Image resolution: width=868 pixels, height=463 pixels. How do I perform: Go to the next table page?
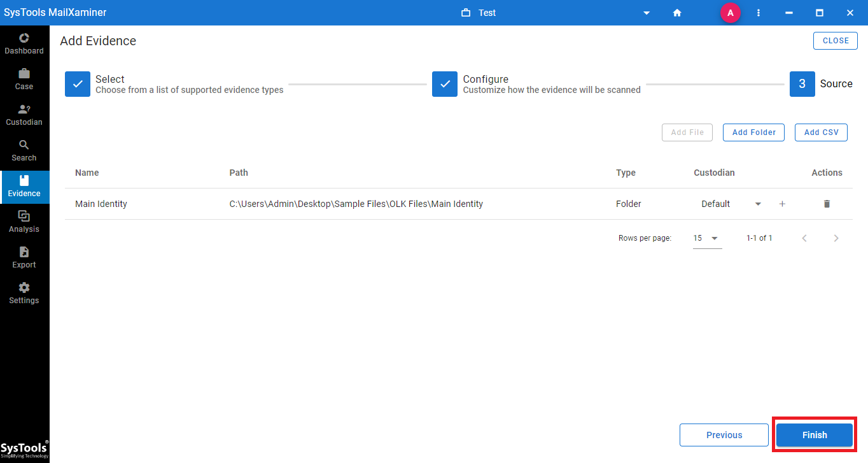click(x=836, y=238)
